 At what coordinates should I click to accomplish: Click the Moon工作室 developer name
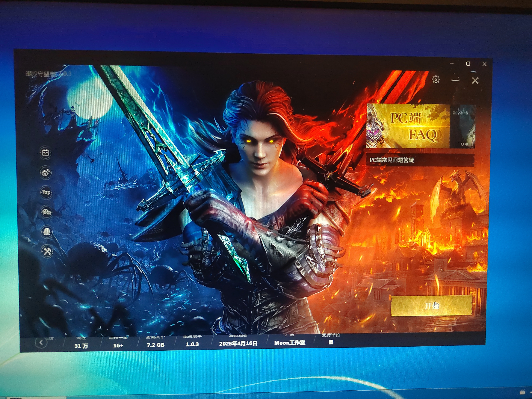click(x=290, y=343)
